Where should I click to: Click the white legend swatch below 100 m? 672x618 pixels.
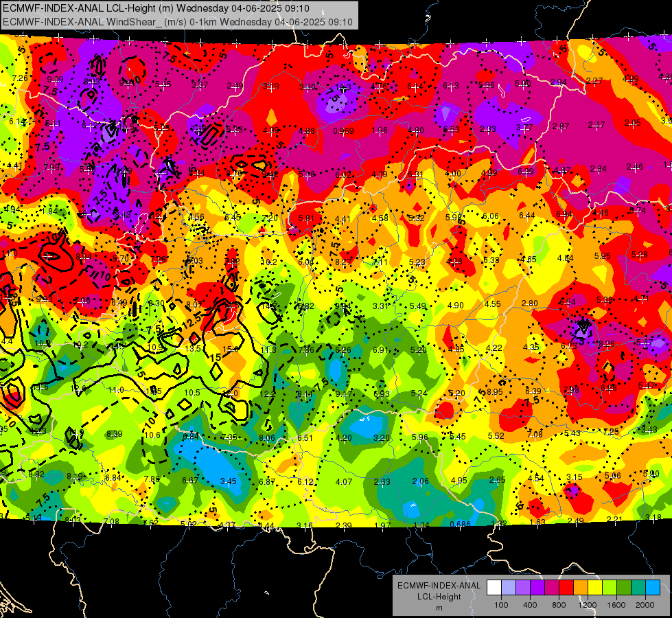(494, 588)
